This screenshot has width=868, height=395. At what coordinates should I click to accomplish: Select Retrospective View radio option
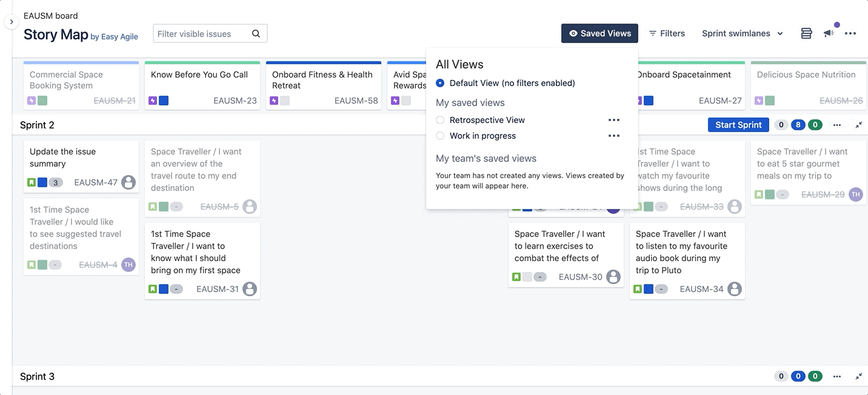tap(440, 120)
